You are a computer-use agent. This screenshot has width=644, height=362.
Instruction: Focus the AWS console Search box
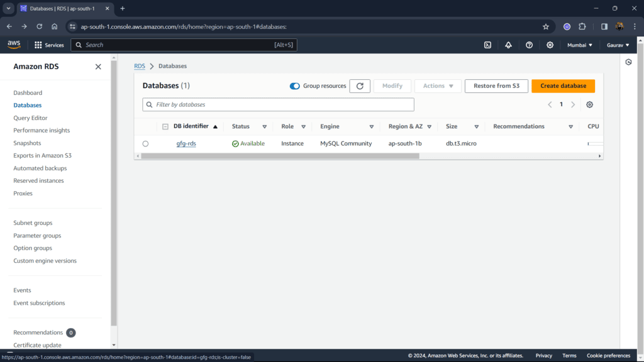(x=184, y=45)
